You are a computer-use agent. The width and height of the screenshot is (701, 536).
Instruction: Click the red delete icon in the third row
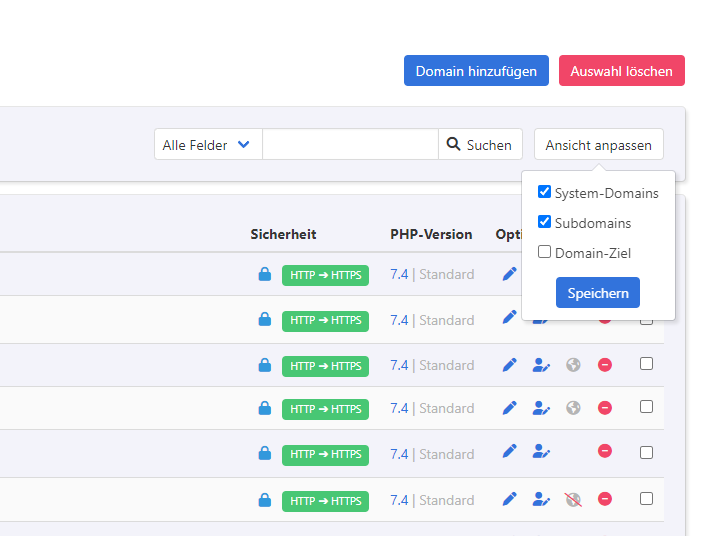click(x=605, y=365)
